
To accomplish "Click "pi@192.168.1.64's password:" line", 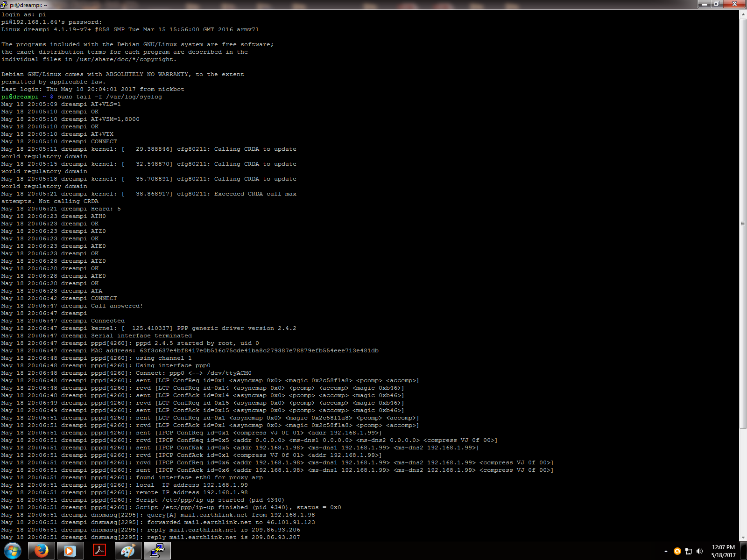I will [x=52, y=22].
